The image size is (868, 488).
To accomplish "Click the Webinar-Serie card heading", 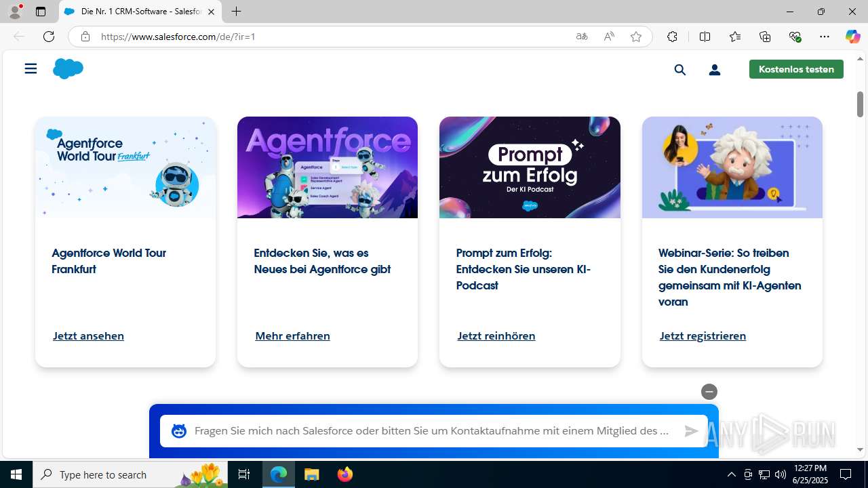I will pyautogui.click(x=730, y=277).
